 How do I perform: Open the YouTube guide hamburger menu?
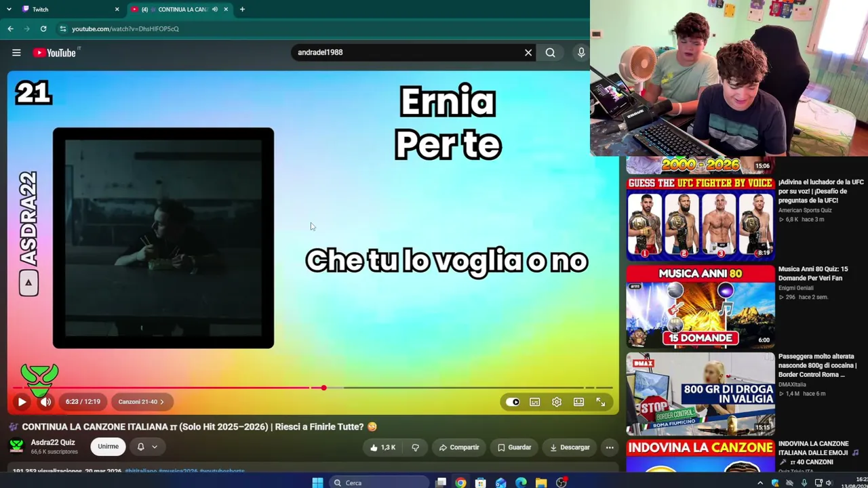click(x=16, y=53)
